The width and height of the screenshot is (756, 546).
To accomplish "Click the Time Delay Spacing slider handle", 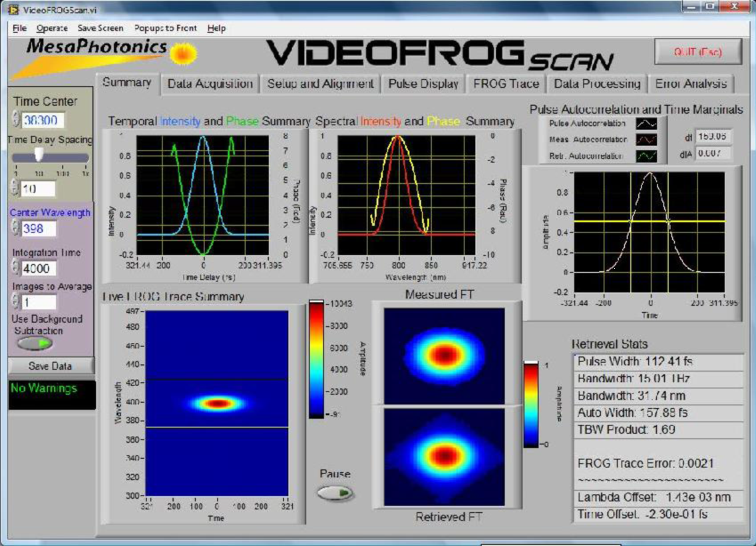I will click(x=39, y=154).
